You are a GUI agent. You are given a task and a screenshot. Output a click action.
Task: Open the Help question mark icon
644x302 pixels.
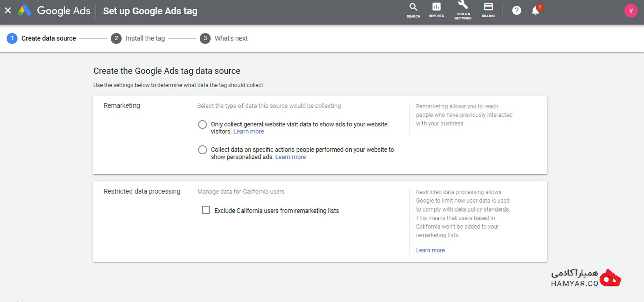[517, 11]
